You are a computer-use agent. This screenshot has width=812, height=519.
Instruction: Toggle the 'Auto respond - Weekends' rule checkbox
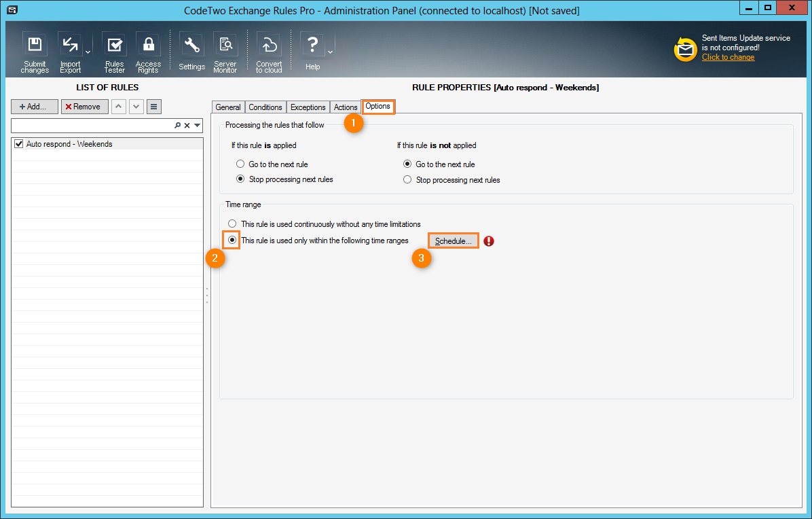pos(18,144)
